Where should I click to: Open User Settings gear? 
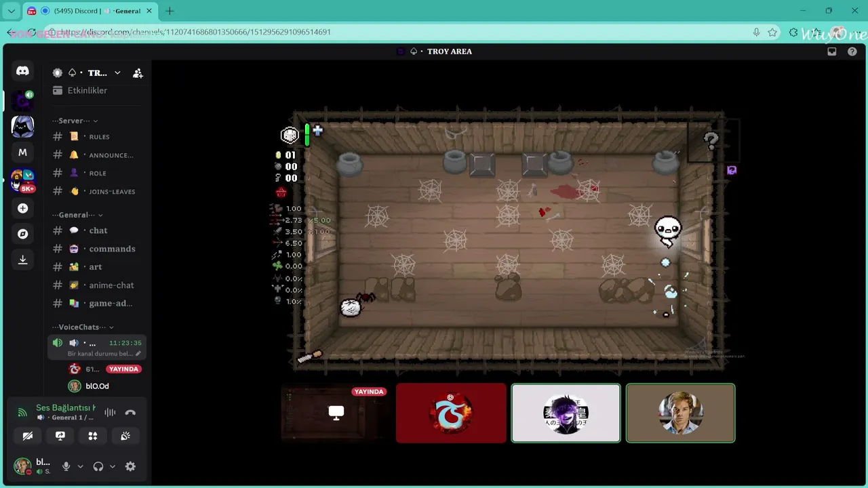coord(130,466)
